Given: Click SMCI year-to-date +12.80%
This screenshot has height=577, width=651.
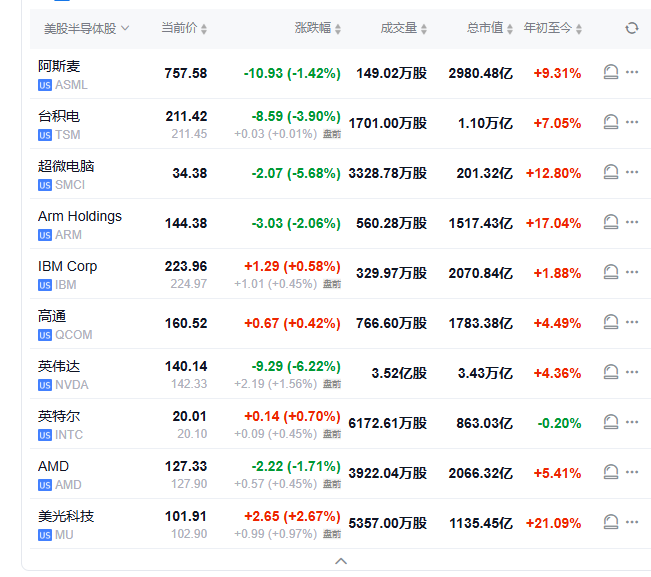Looking at the screenshot, I should 553,173.
